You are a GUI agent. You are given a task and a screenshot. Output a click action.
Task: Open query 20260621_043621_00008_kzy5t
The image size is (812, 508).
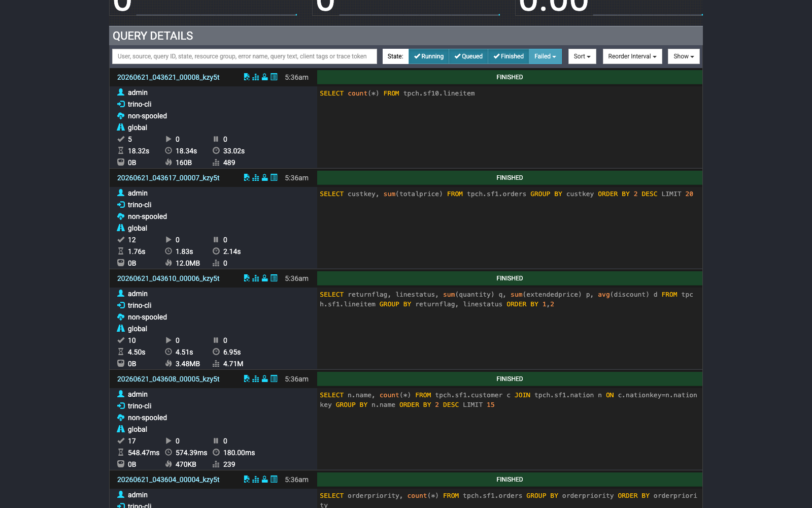coord(168,77)
